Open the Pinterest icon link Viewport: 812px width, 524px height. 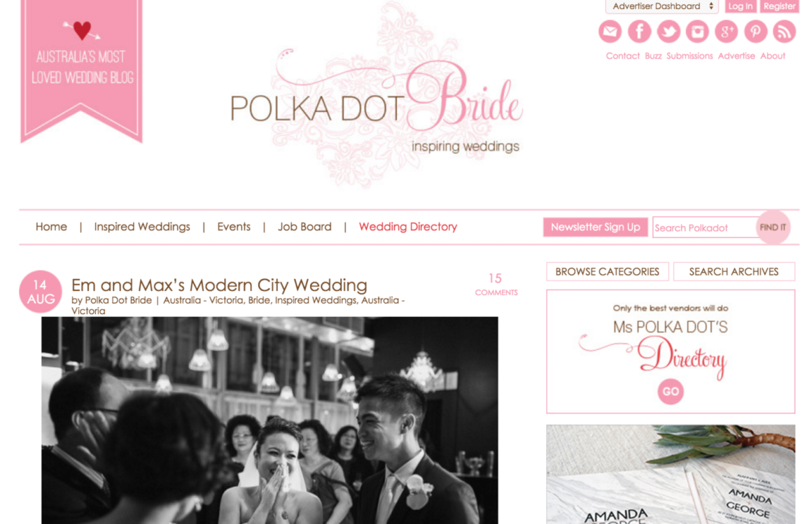tap(755, 31)
